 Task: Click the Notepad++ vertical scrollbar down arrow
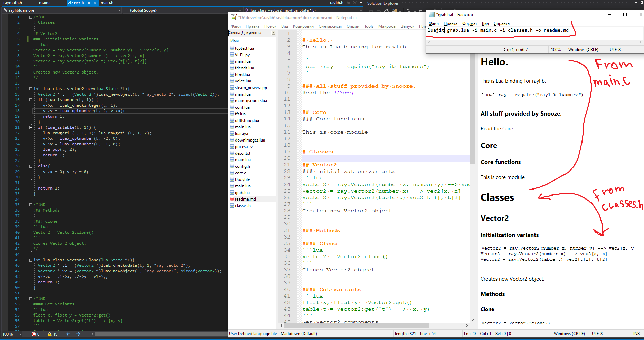tap(473, 320)
